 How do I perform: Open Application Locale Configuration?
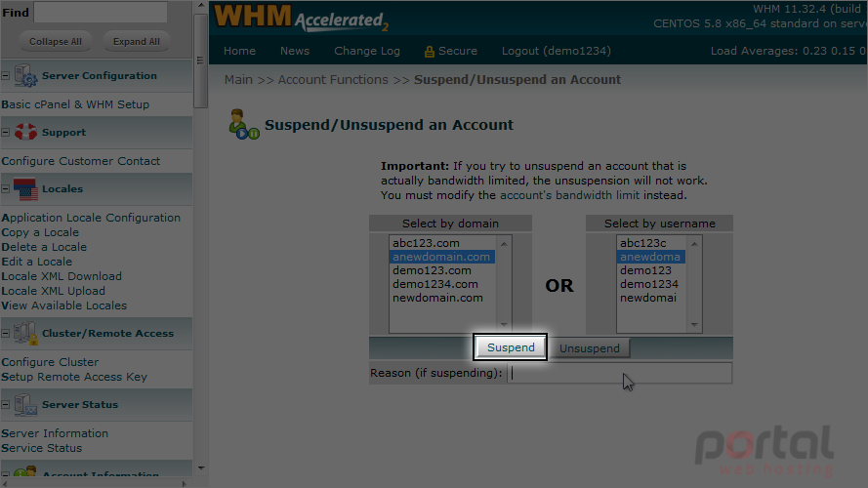(x=91, y=218)
